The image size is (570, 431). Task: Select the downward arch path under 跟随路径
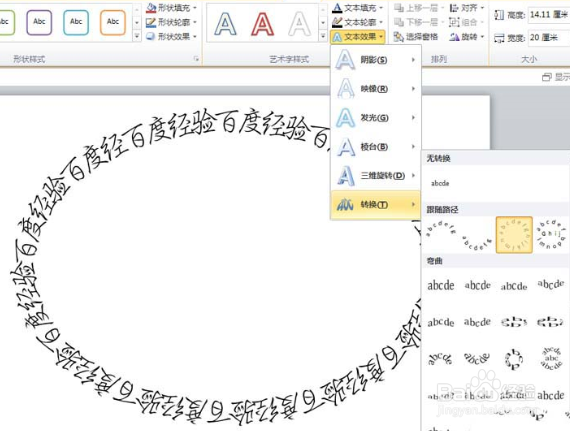[477, 243]
